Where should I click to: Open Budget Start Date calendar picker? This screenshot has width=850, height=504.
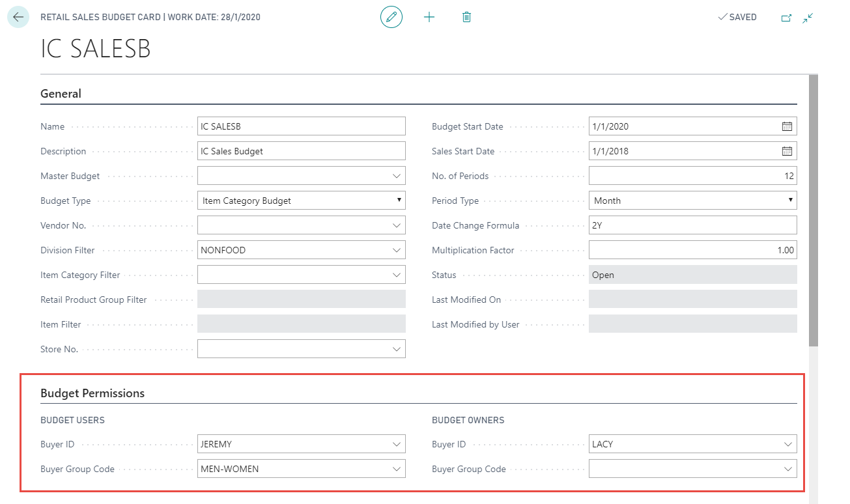coord(787,126)
